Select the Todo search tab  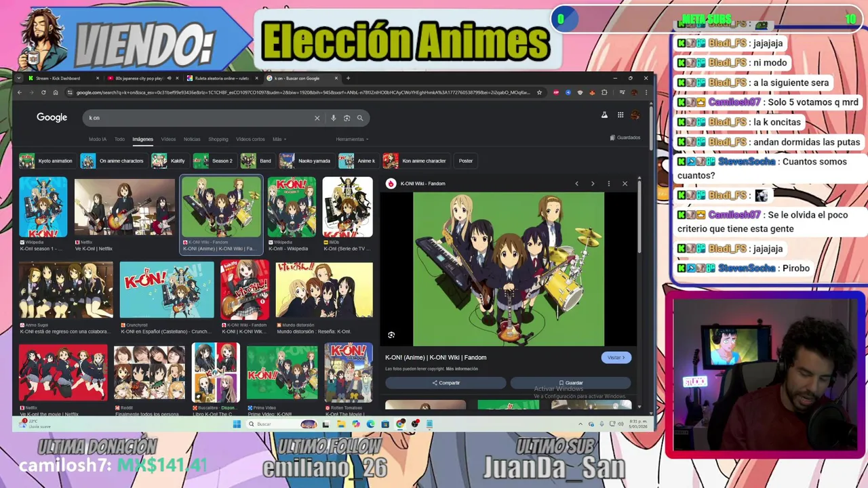[x=119, y=139]
